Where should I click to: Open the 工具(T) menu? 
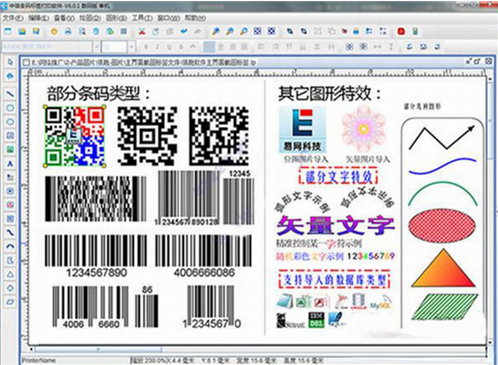click(142, 18)
